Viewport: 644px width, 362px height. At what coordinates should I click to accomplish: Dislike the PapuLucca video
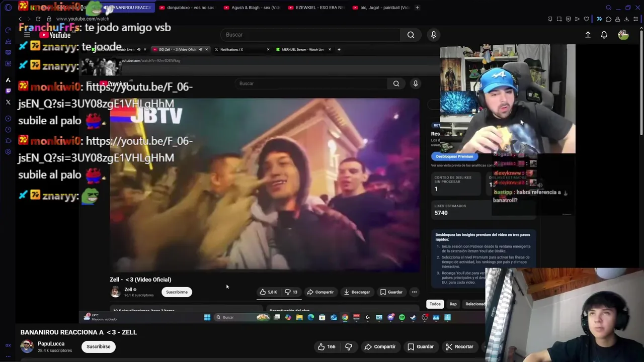(348, 346)
